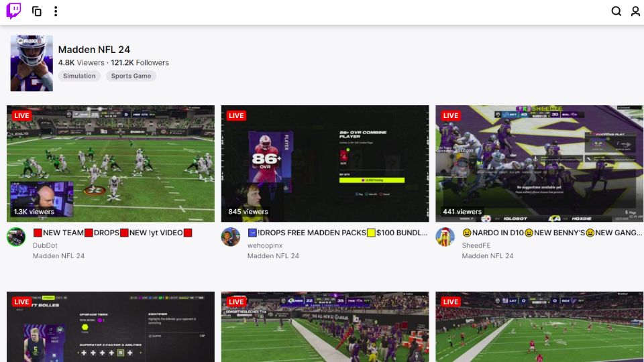644x362 pixels.
Task: Open the player upgrade stream thumbnail
Action: point(111,326)
